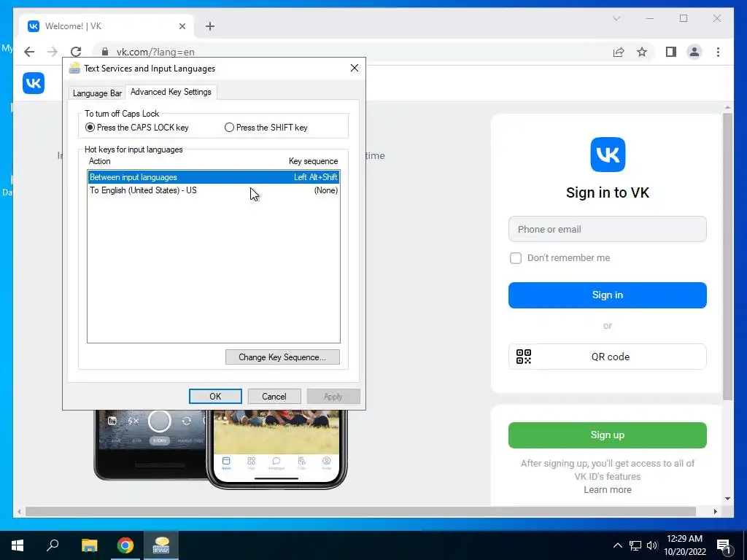
Task: Confirm dialog with OK button
Action: point(215,396)
